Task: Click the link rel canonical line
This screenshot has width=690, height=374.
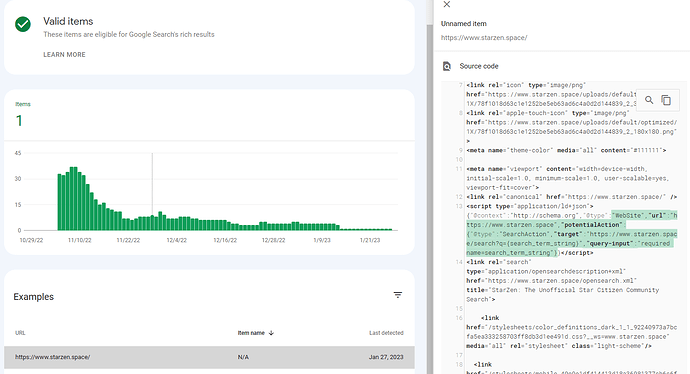Action: click(x=572, y=197)
